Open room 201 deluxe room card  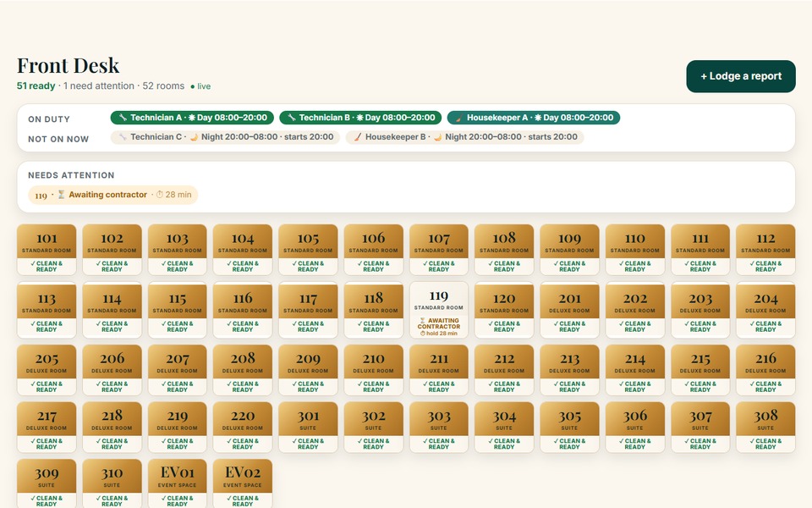pos(569,310)
